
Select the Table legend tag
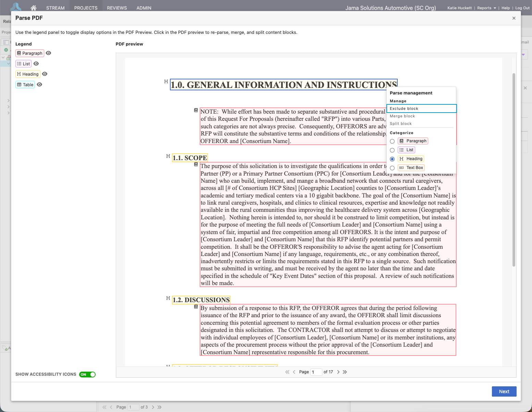click(25, 85)
